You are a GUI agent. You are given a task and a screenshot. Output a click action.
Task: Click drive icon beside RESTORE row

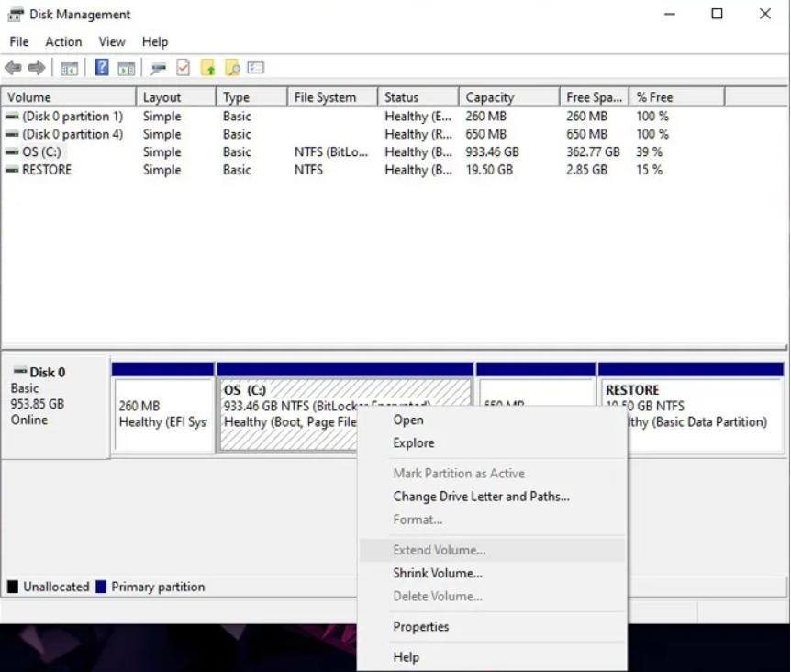coord(12,170)
